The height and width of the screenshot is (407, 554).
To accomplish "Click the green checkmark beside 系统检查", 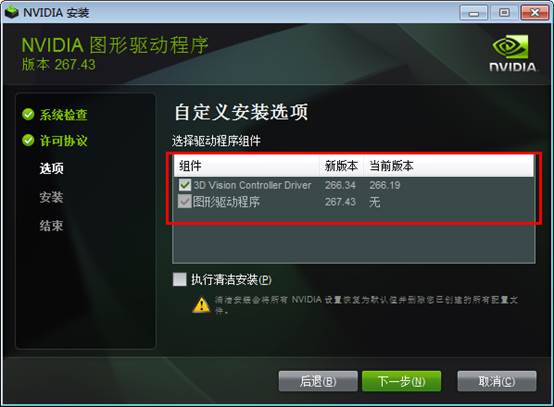I will (x=28, y=114).
